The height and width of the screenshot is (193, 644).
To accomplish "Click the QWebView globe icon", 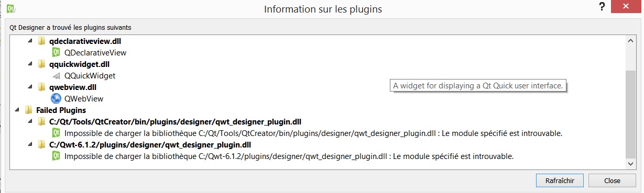I will click(x=56, y=98).
